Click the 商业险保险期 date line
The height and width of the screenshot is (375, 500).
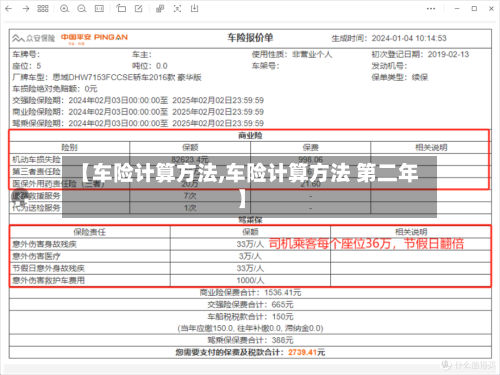138,112
